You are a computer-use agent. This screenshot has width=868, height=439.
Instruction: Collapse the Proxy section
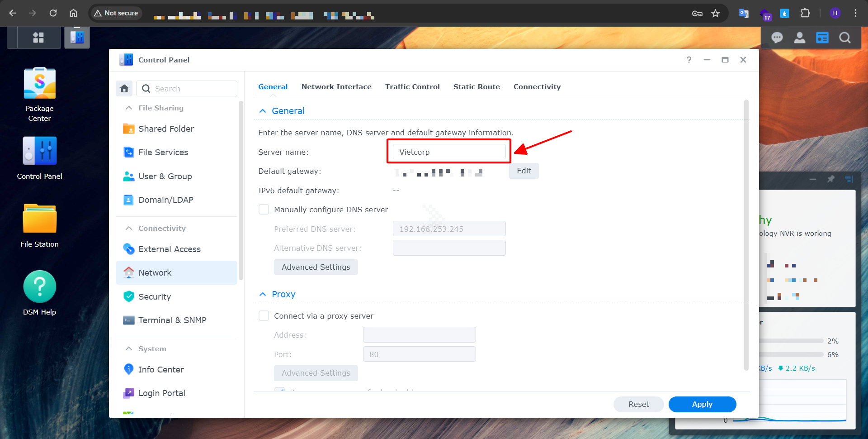(x=263, y=294)
